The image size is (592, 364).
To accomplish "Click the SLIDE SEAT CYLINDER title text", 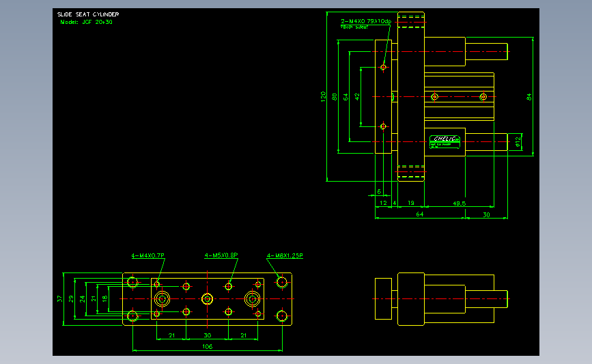I will pyautogui.click(x=88, y=14).
